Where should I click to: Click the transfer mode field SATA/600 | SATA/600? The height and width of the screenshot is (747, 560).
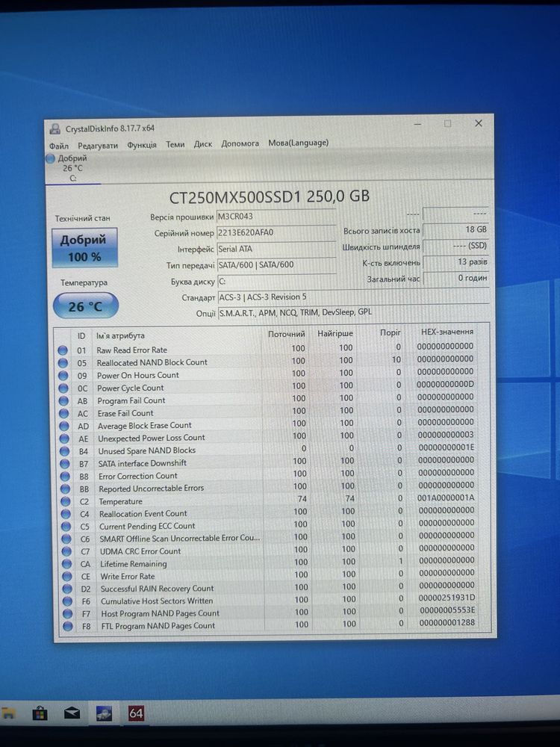pyautogui.click(x=277, y=264)
